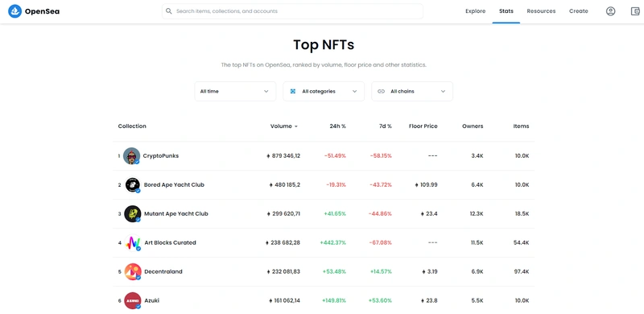
Task: Open the CryptoPunks collection name
Action: click(x=160, y=156)
